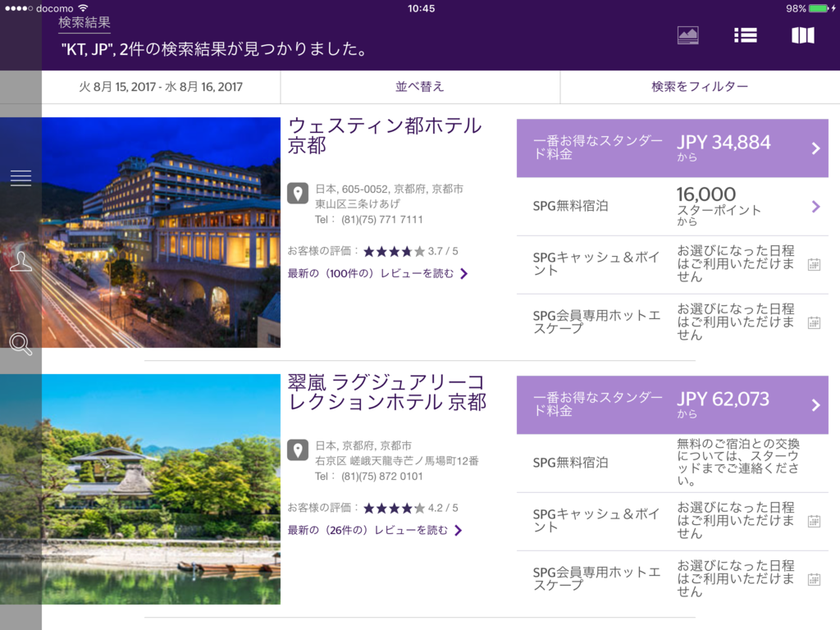Open calendar icon for Westin SPGキャッシュ&ポイント
This screenshot has width=840, height=630.
tap(815, 264)
